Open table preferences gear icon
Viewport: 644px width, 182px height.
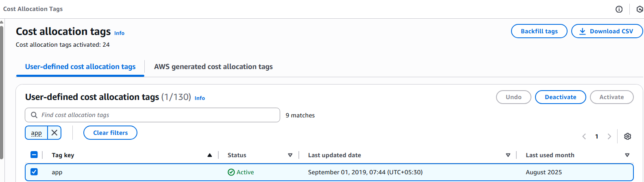coord(627,136)
